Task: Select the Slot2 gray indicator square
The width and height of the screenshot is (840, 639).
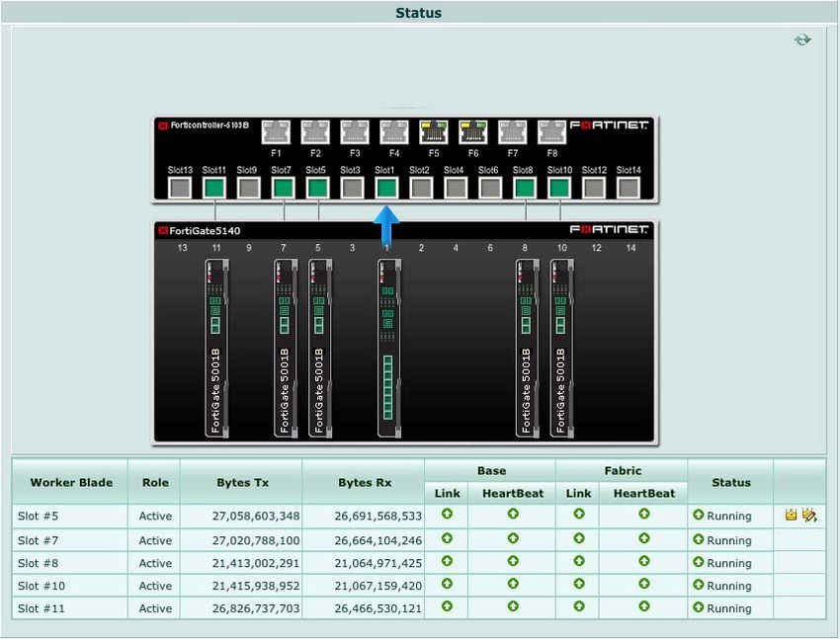Action: tap(421, 188)
